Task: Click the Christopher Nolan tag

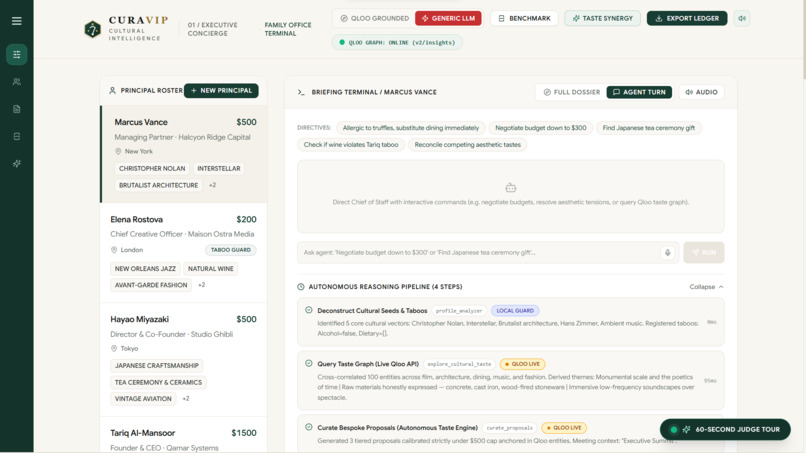Action: pos(152,169)
